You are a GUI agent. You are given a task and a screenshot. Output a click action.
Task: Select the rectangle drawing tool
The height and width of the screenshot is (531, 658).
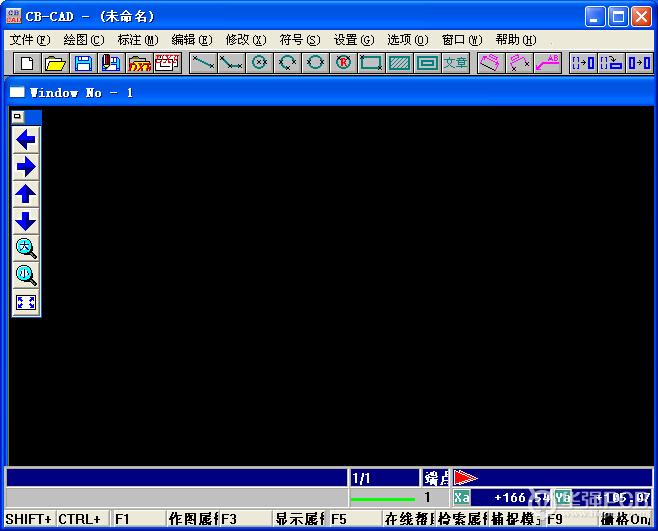tap(371, 63)
